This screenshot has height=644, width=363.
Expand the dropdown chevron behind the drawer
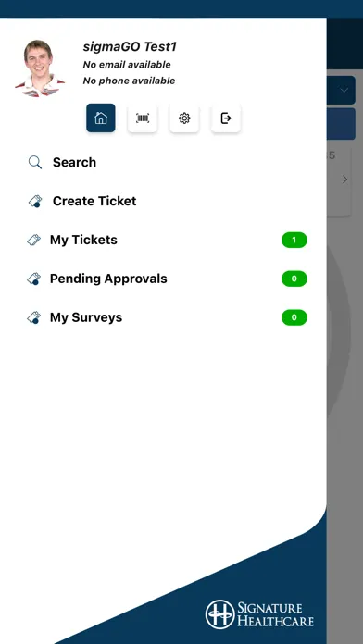pyautogui.click(x=344, y=90)
